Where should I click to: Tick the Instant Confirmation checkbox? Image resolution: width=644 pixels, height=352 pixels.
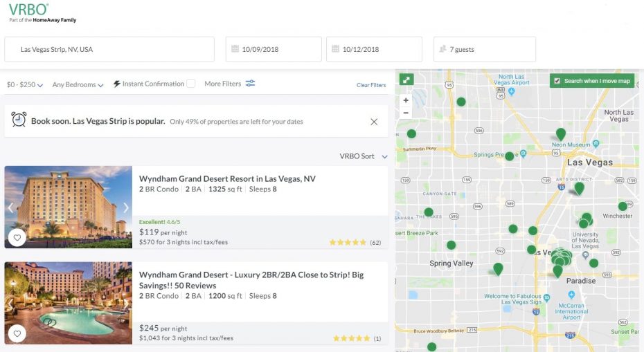pyautogui.click(x=190, y=83)
